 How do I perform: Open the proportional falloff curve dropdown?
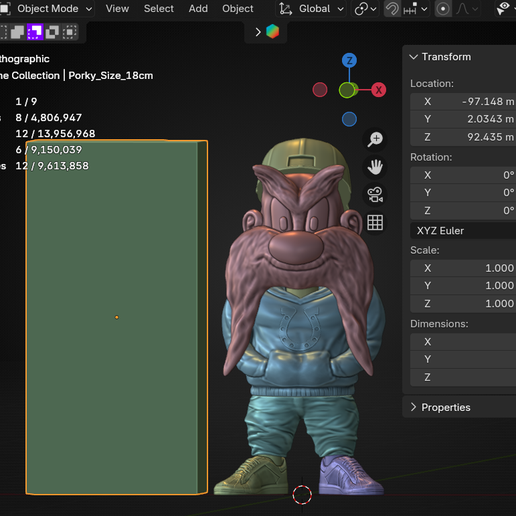click(x=467, y=9)
